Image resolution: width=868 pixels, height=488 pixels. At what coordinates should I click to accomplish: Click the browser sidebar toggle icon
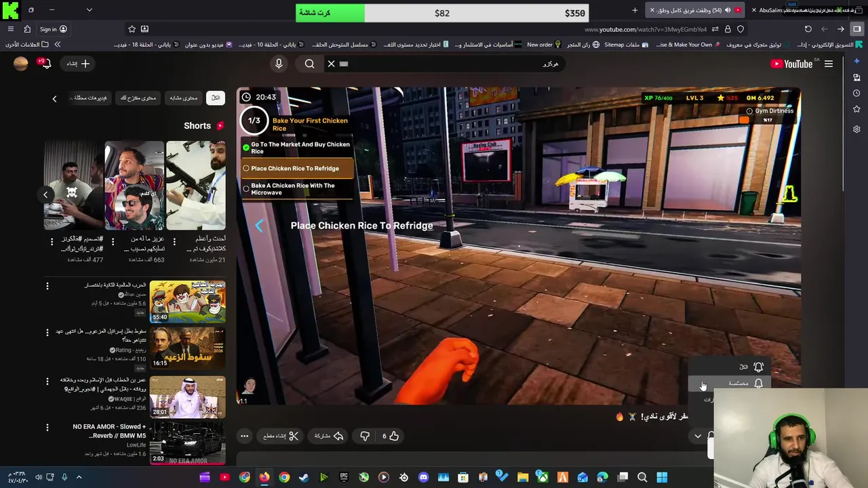click(856, 29)
